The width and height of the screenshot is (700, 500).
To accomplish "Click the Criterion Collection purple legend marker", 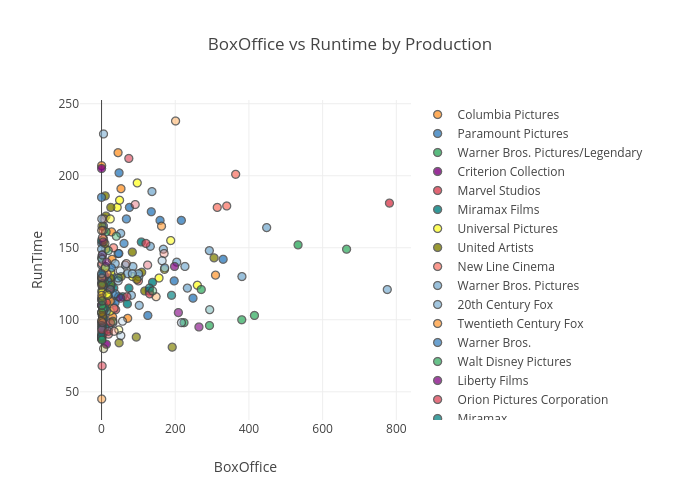I will (x=438, y=172).
